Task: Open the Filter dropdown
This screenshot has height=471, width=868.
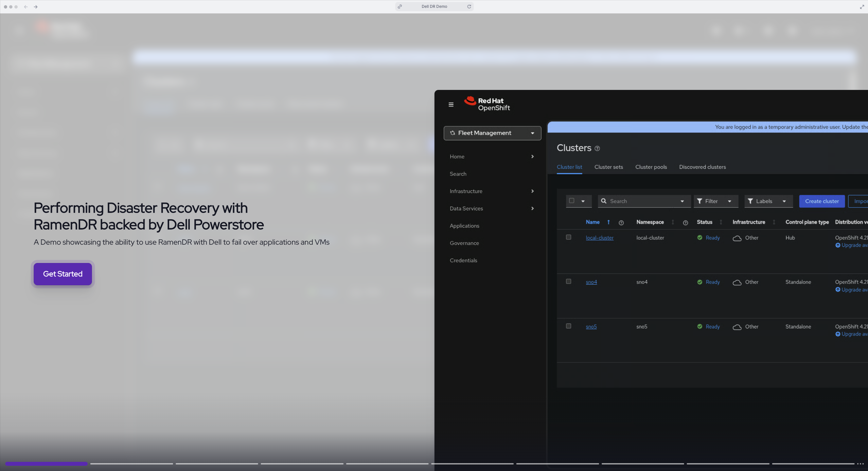Action: 716,201
